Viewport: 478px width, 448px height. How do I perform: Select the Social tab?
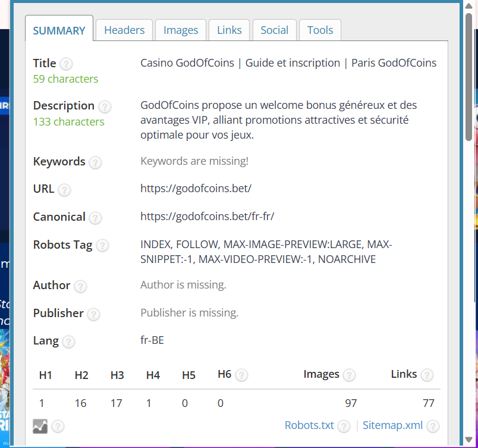tap(274, 30)
